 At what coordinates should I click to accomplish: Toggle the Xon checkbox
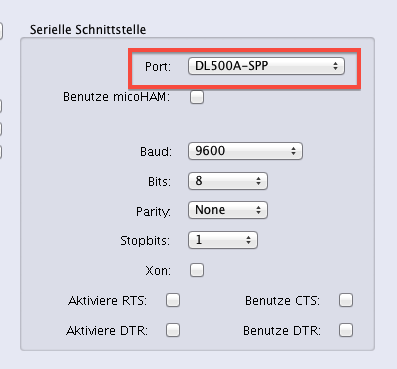point(197,270)
